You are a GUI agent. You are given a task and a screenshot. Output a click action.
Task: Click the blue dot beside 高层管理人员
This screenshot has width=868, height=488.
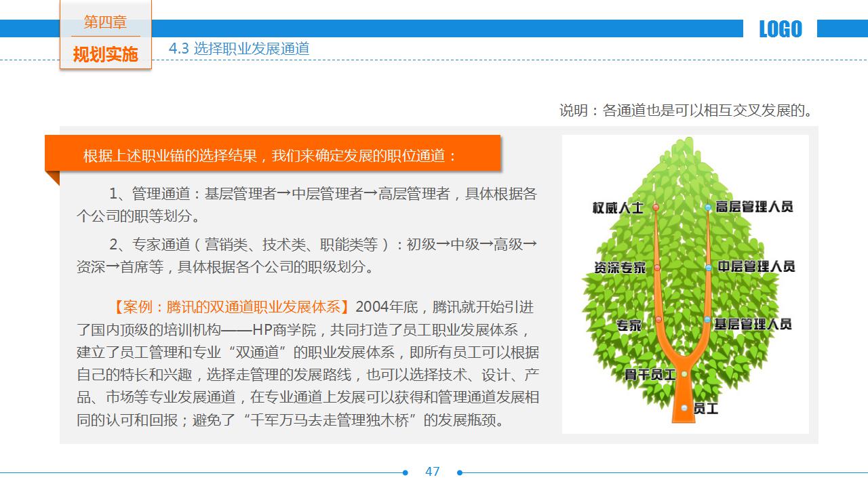click(x=708, y=207)
